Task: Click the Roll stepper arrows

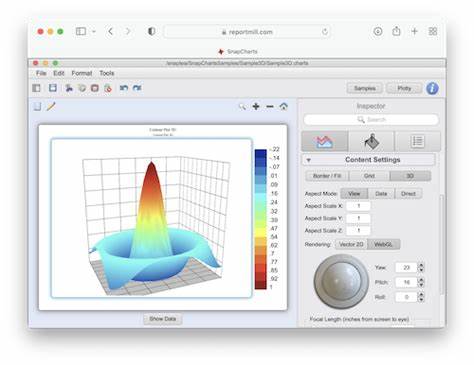Action: point(421,297)
